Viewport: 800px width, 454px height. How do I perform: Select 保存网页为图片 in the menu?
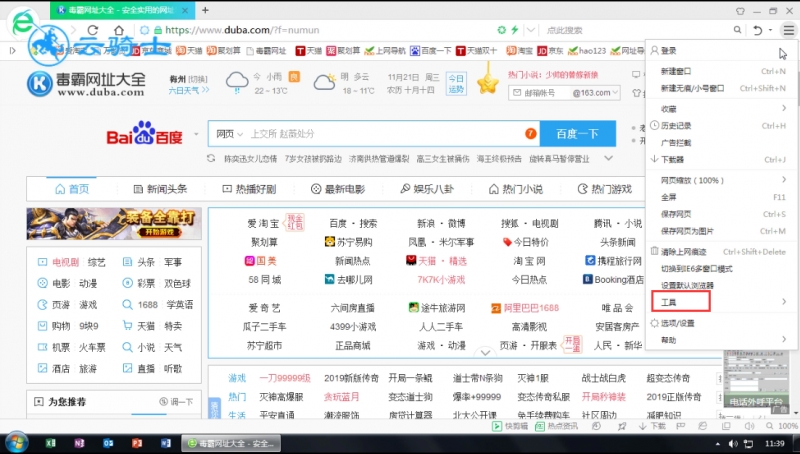[721, 231]
